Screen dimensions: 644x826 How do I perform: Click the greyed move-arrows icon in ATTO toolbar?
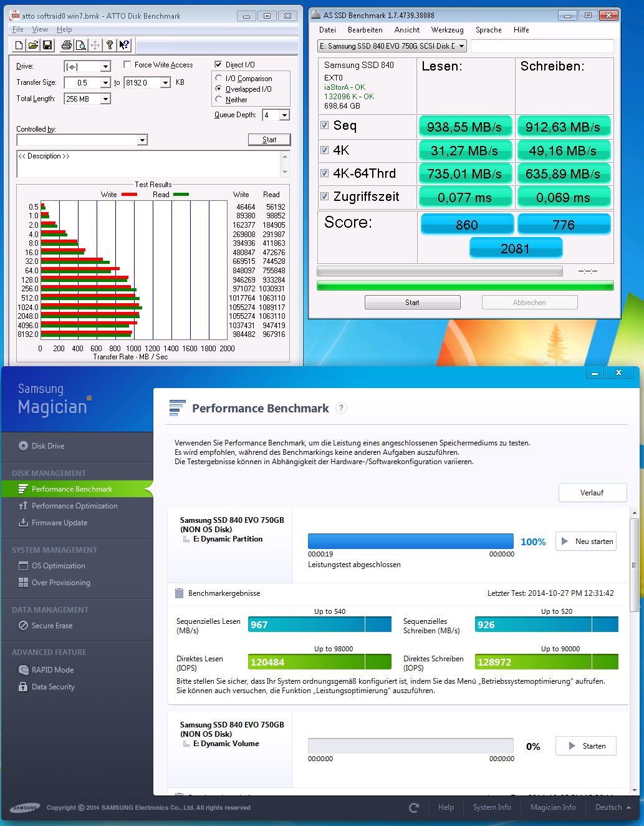[x=95, y=45]
